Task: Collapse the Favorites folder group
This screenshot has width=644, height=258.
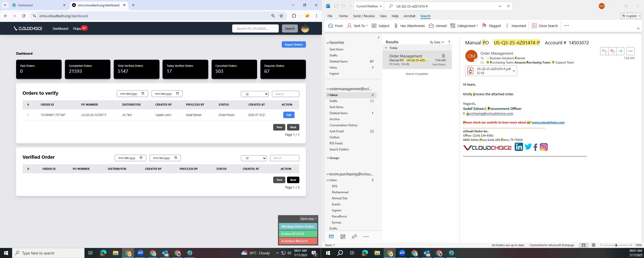Action: 328,43
